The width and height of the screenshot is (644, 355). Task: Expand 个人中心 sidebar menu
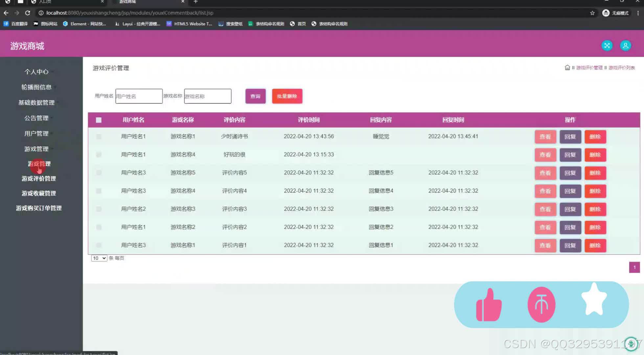[x=36, y=72]
